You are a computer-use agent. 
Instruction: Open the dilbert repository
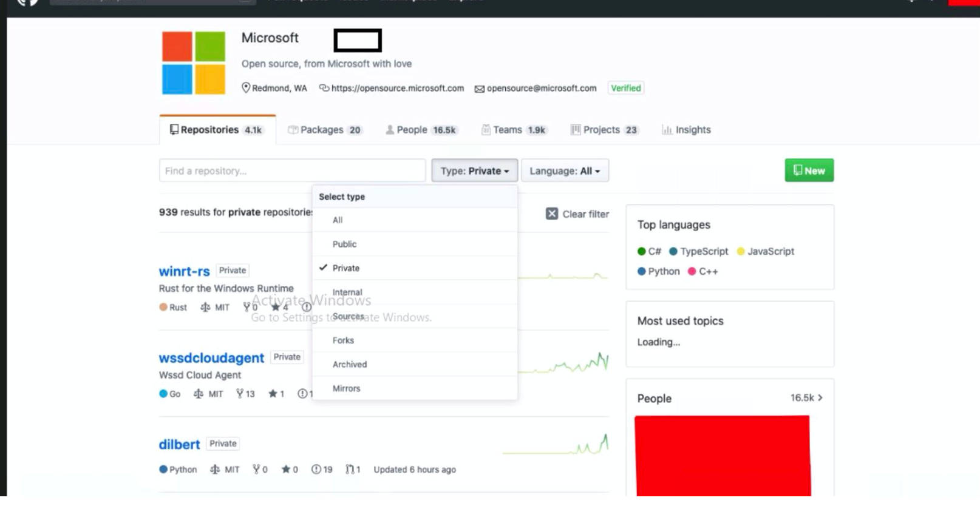point(180,445)
